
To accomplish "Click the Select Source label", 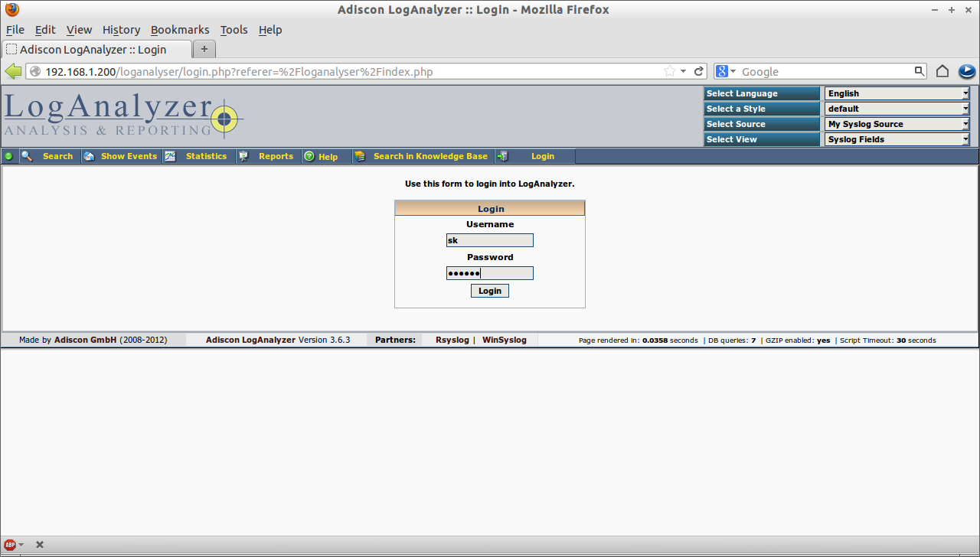I will [762, 124].
